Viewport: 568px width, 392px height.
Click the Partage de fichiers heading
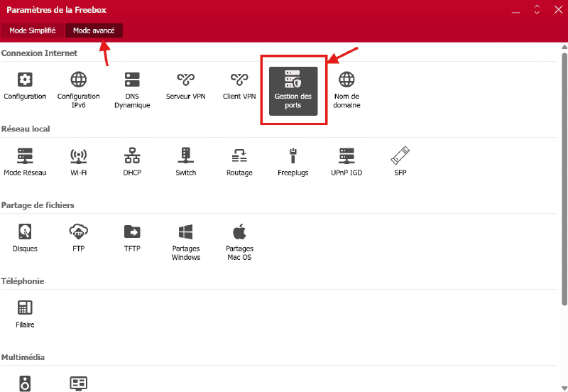(x=38, y=205)
